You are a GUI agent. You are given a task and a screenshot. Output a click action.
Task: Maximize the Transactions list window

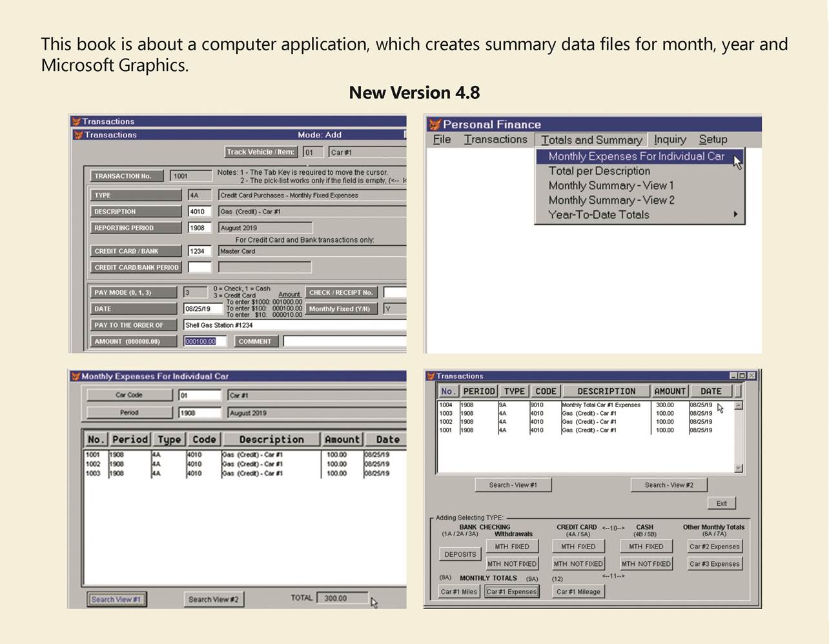[x=742, y=376]
